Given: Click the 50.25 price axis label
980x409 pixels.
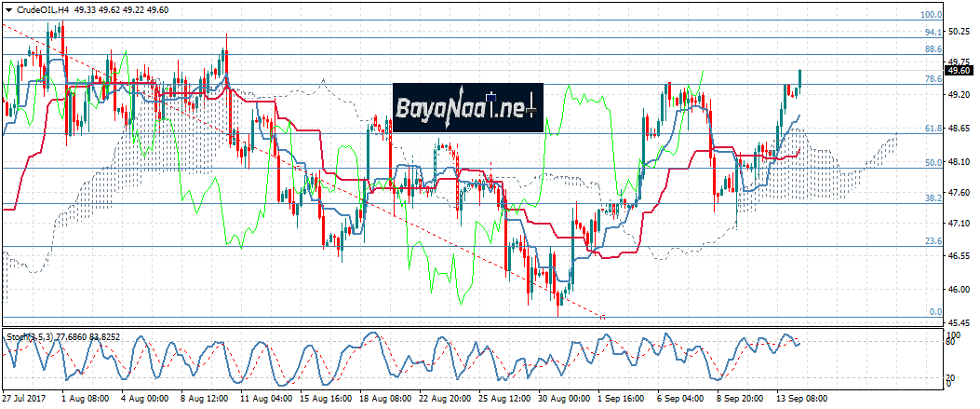Looking at the screenshot, I should tap(959, 31).
